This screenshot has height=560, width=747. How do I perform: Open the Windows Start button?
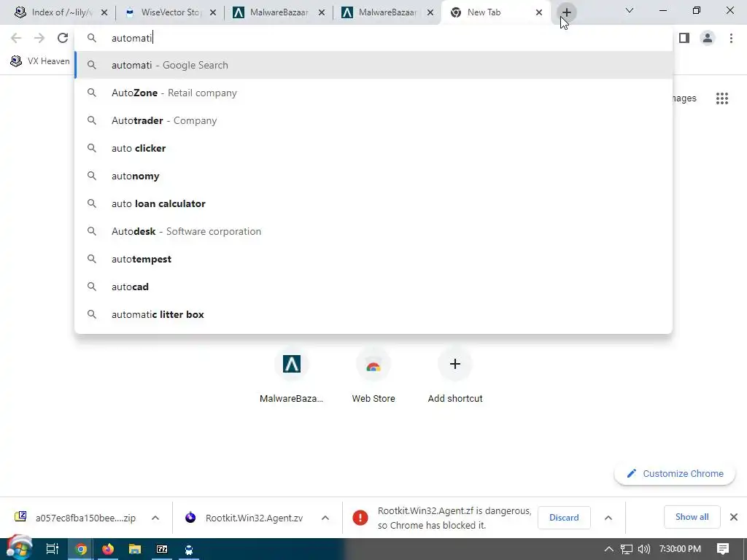click(x=19, y=548)
